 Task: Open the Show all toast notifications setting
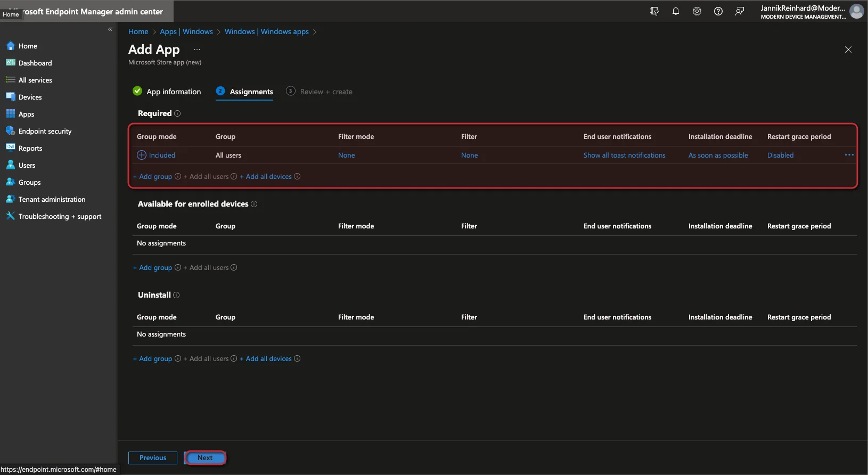(x=625, y=155)
